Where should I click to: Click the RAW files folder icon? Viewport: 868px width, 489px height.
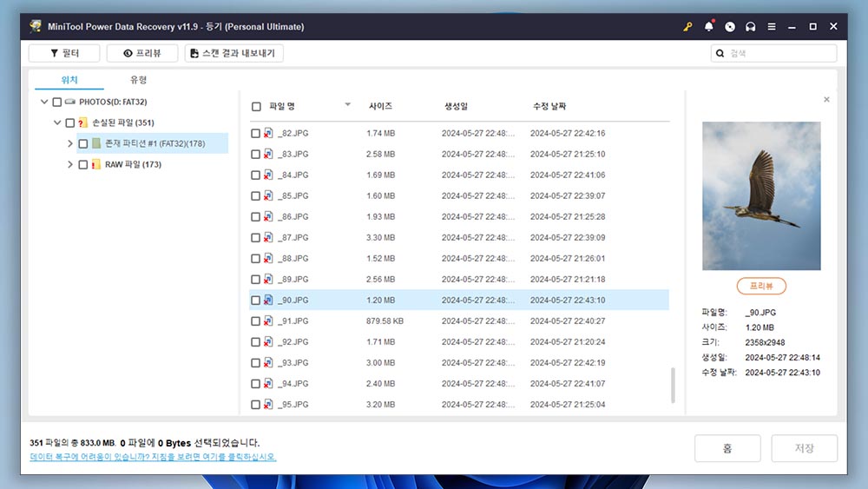click(96, 164)
